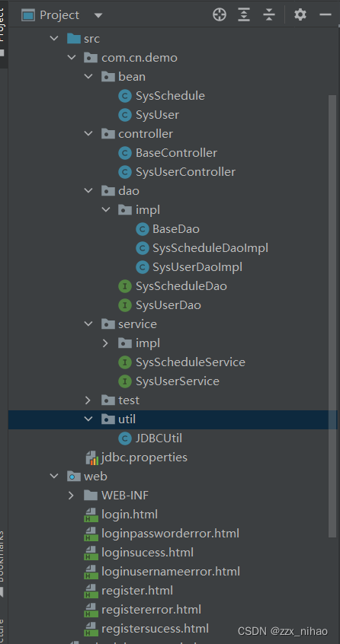This screenshot has width=340, height=644.
Task: Collapse the bean package
Action: pyautogui.click(x=88, y=77)
